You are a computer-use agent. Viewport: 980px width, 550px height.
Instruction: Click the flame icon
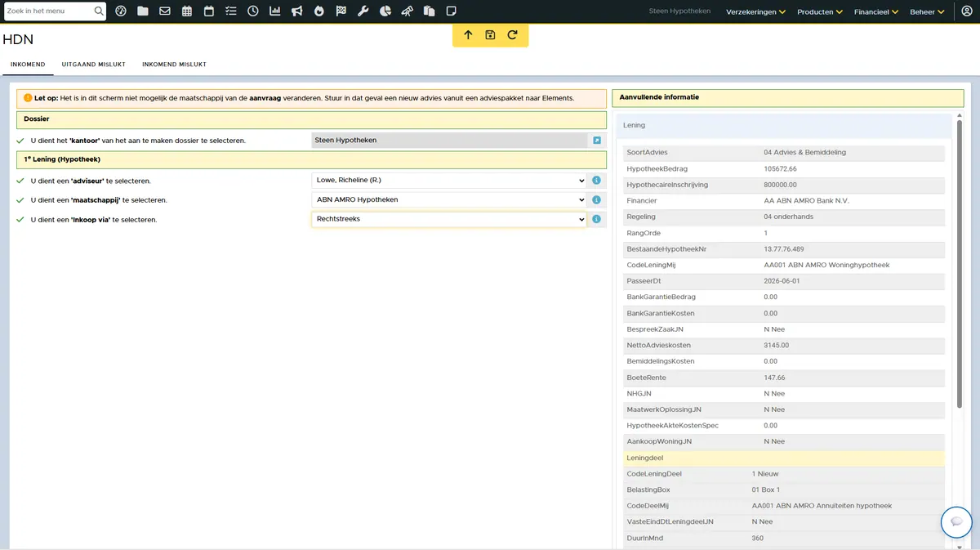point(319,11)
